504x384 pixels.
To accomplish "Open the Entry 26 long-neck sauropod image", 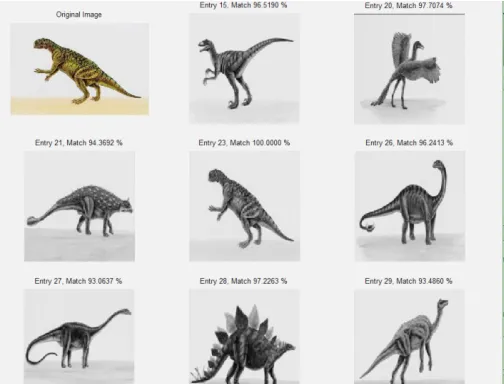I will 410,206.
